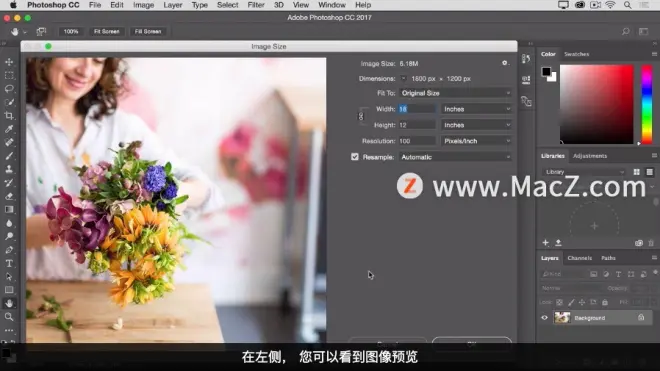Select the Eyedropper tool
The image size is (660, 371).
click(9, 129)
